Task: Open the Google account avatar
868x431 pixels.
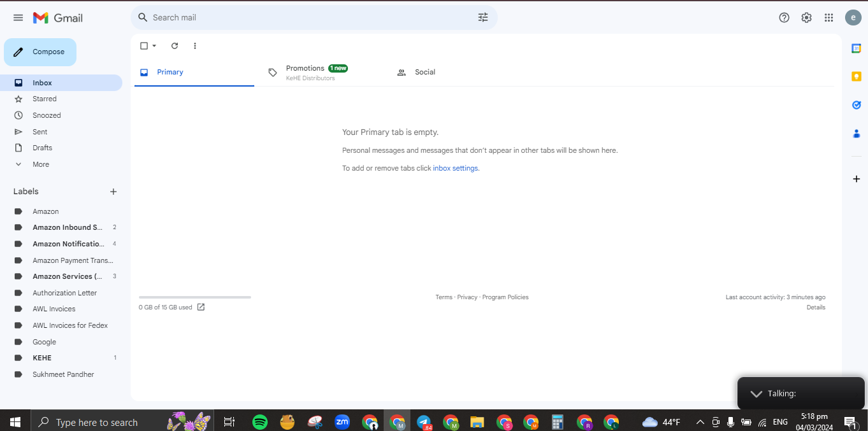Action: [853, 18]
